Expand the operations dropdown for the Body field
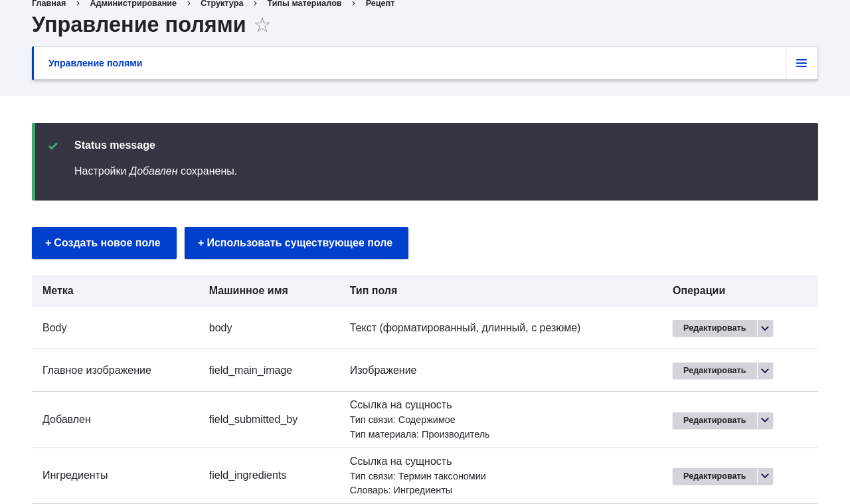The height and width of the screenshot is (504, 850). pos(765,328)
